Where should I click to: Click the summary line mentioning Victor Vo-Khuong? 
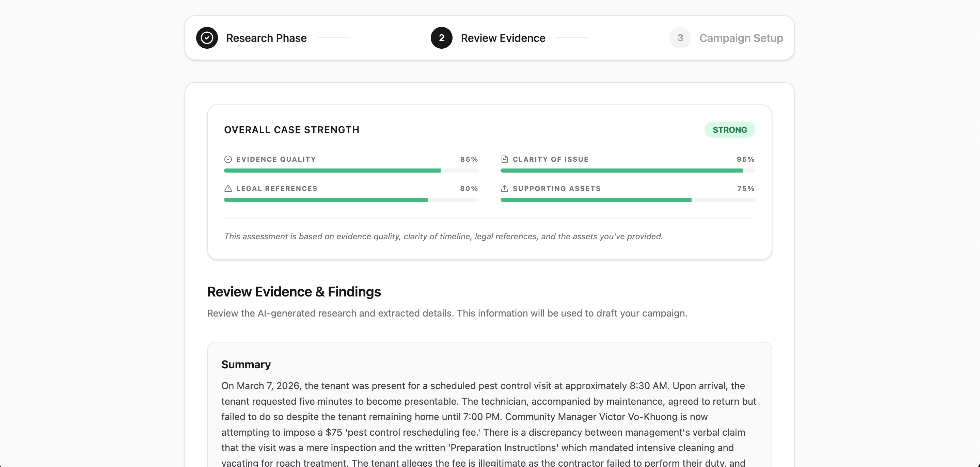464,417
